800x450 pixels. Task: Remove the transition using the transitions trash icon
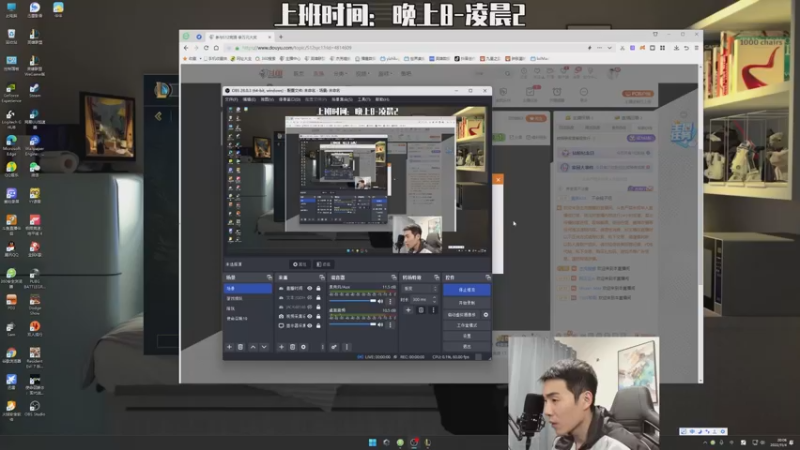pos(421,310)
